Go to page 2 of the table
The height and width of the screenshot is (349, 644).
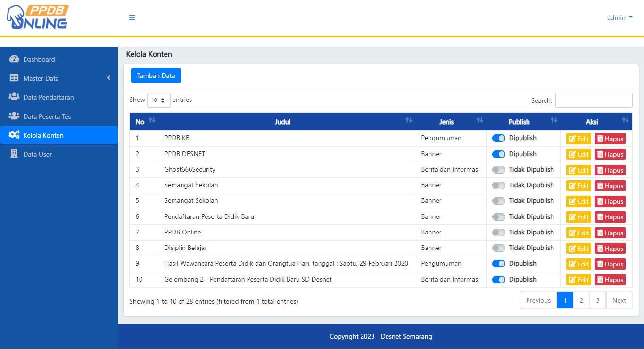click(x=581, y=300)
